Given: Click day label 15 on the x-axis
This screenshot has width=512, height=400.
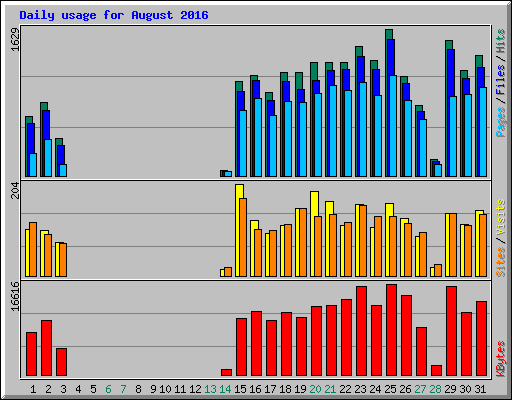Looking at the screenshot, I should tap(240, 389).
